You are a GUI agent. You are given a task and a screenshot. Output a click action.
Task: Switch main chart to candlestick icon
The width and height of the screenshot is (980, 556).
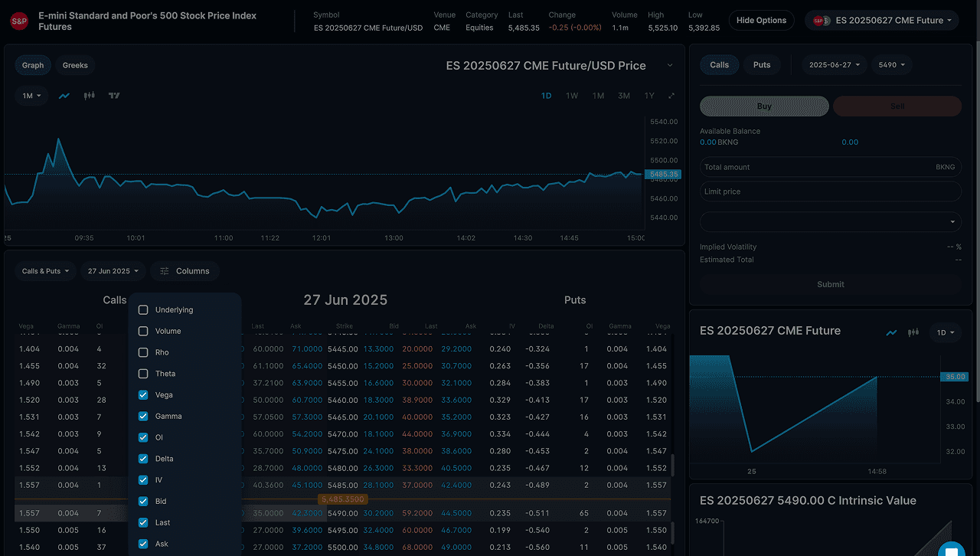(x=90, y=96)
